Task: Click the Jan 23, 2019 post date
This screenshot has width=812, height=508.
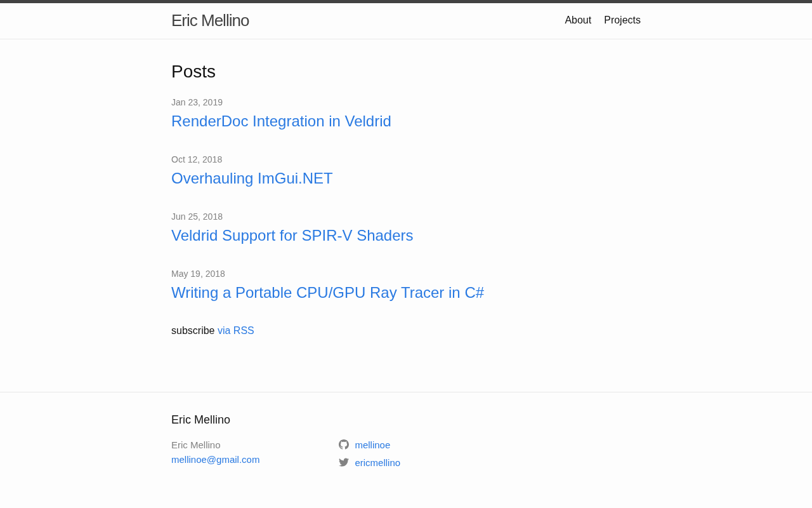Action: (197, 102)
